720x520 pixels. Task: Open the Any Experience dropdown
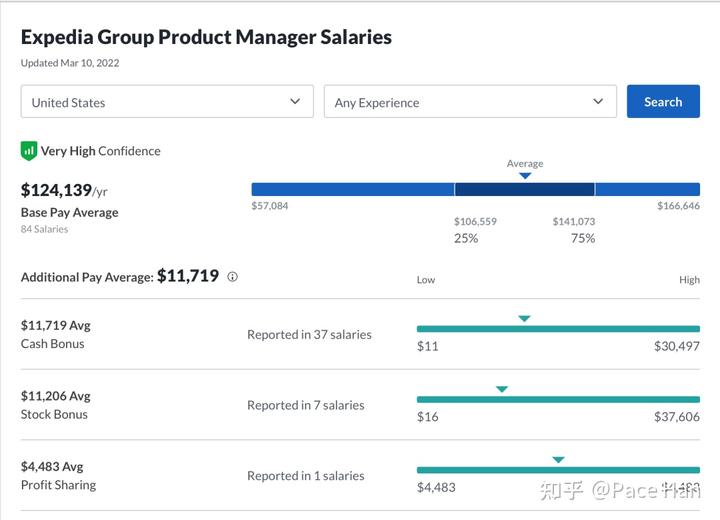click(x=470, y=101)
